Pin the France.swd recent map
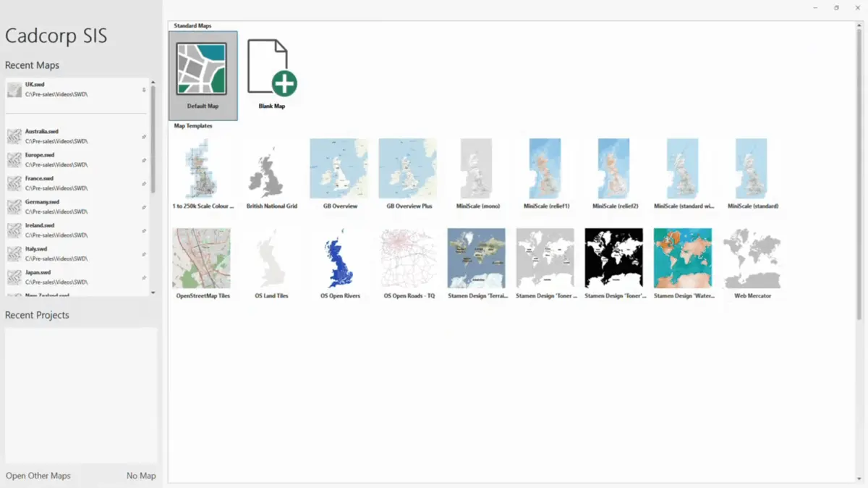868x488 pixels. click(144, 184)
